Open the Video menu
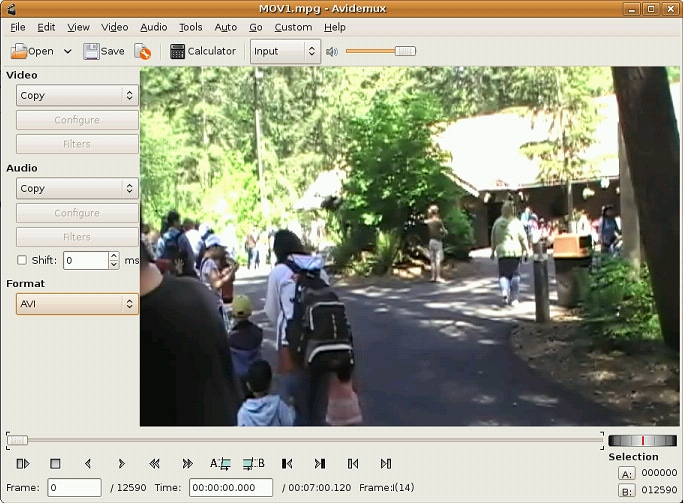This screenshot has height=503, width=683. 115,27
